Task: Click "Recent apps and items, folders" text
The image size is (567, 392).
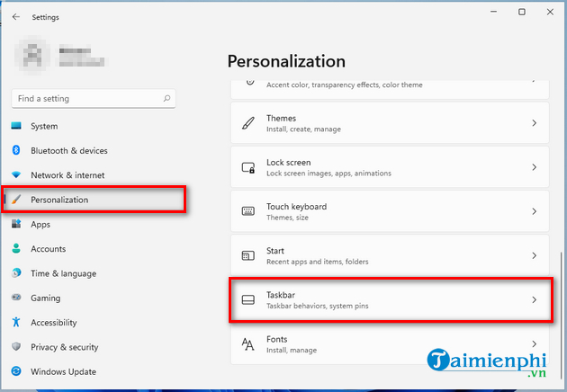Action: [x=318, y=262]
